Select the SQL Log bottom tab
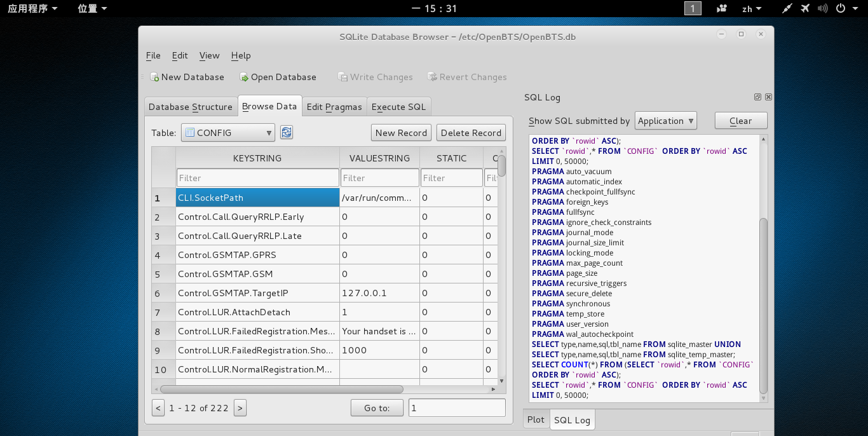The height and width of the screenshot is (436, 868). click(573, 420)
